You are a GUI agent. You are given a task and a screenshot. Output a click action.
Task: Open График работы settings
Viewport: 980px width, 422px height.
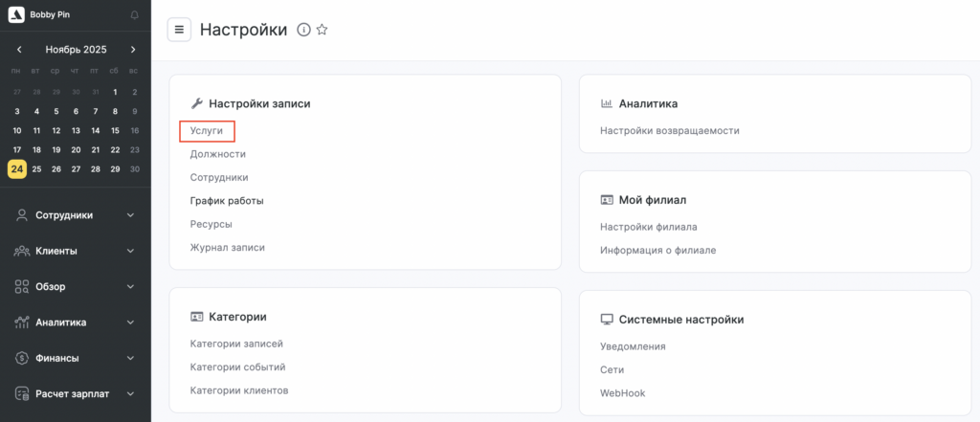coord(226,201)
